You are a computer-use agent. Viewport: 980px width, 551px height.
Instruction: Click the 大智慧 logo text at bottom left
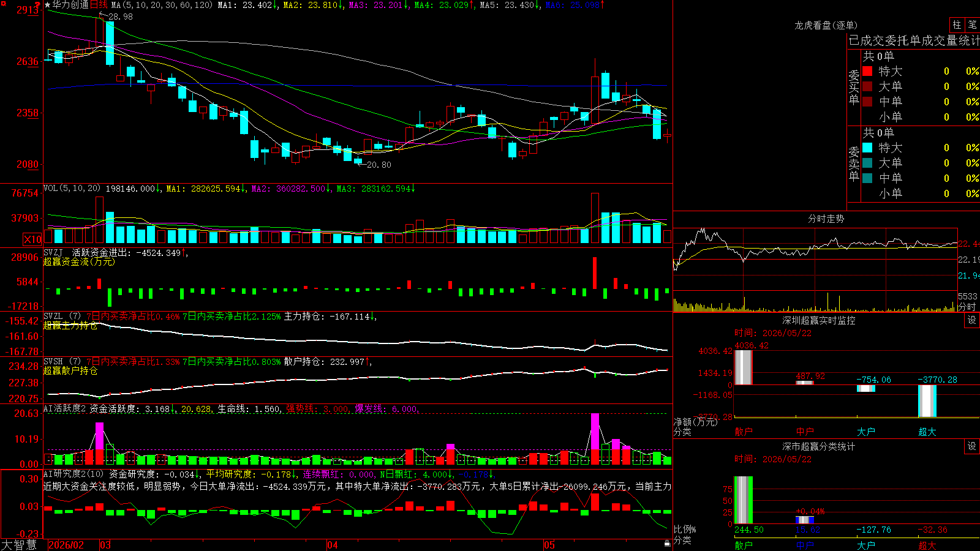click(x=19, y=544)
